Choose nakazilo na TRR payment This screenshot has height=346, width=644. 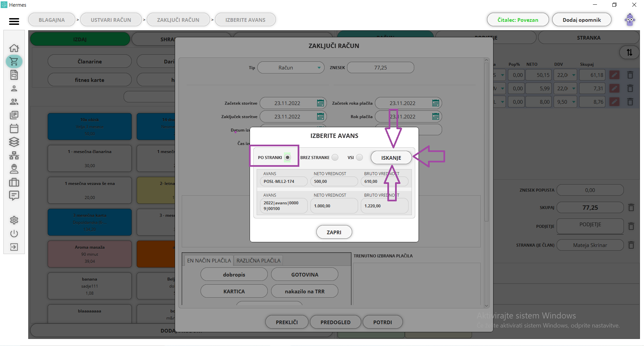(x=305, y=291)
